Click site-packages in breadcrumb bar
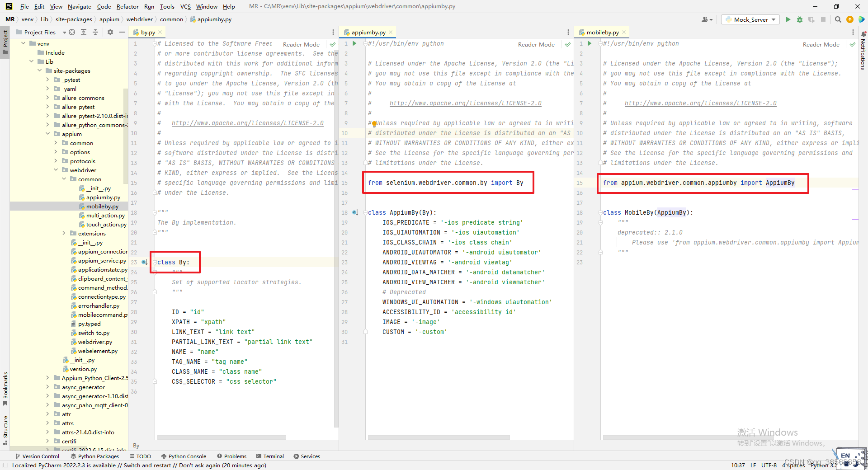Screen dimensions: 868x470 pos(74,19)
